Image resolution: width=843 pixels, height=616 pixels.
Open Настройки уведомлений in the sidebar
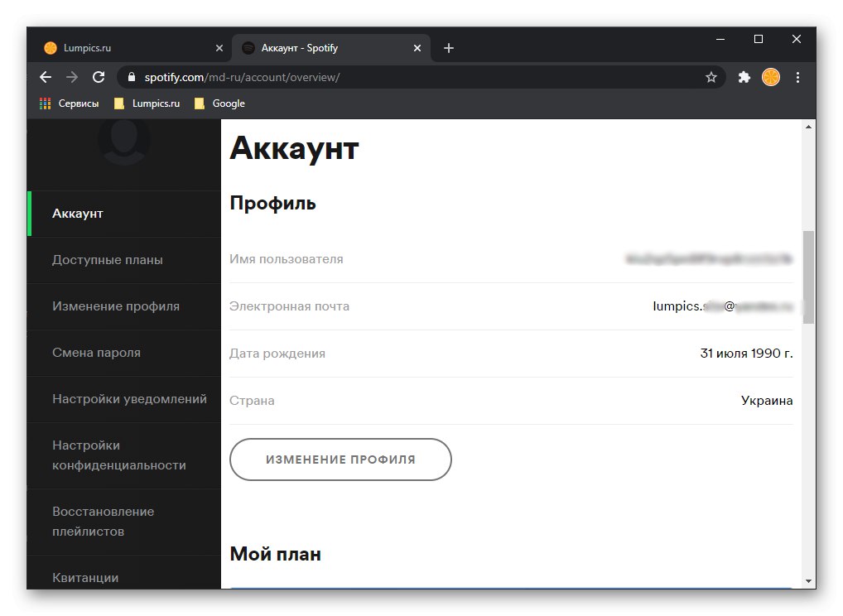point(124,399)
